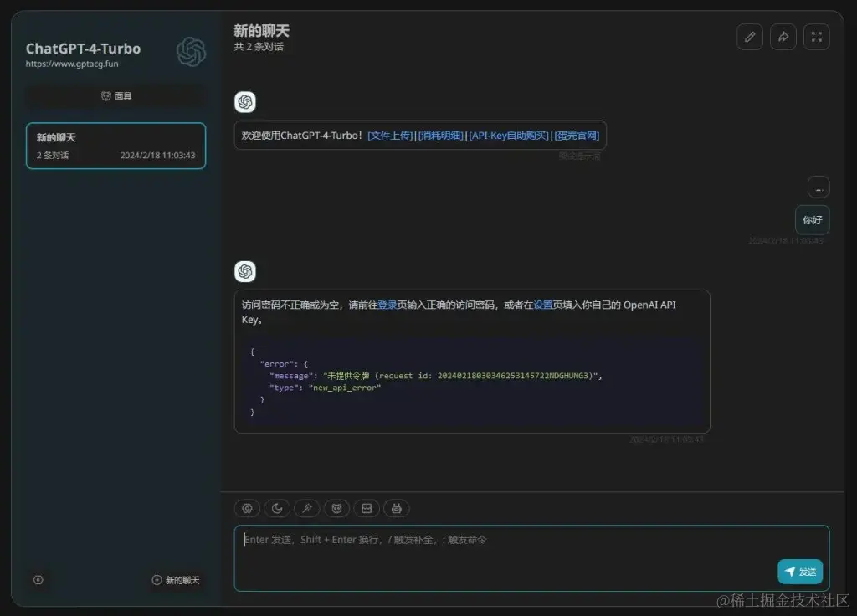Open model robot icon in input toolbar
Viewport: 857px width, 616px height.
click(396, 508)
